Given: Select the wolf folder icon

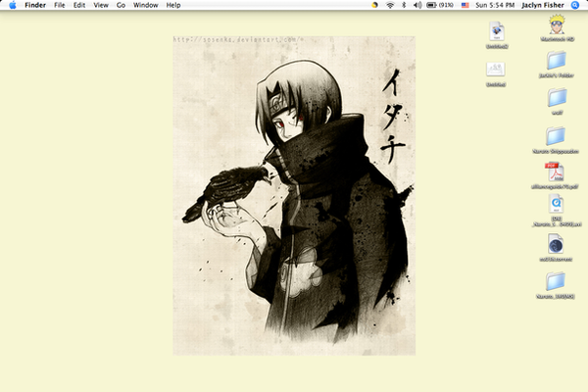Looking at the screenshot, I should 557,98.
